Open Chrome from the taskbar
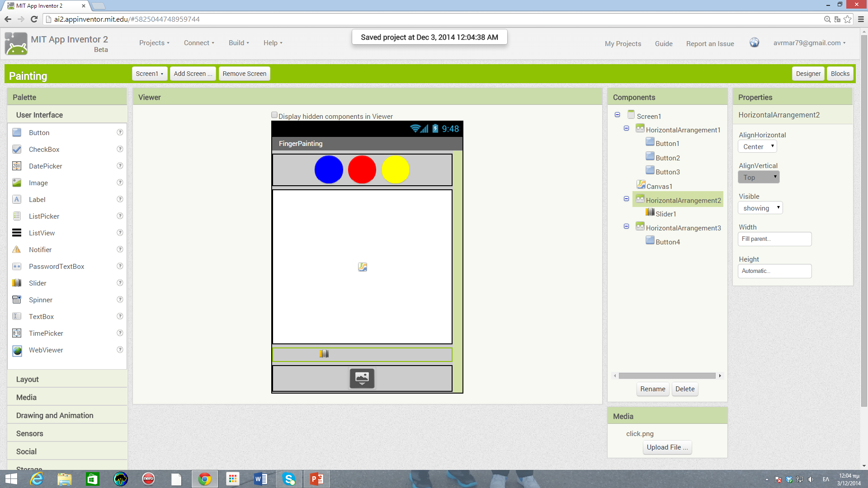This screenshot has height=488, width=868. pyautogui.click(x=205, y=479)
